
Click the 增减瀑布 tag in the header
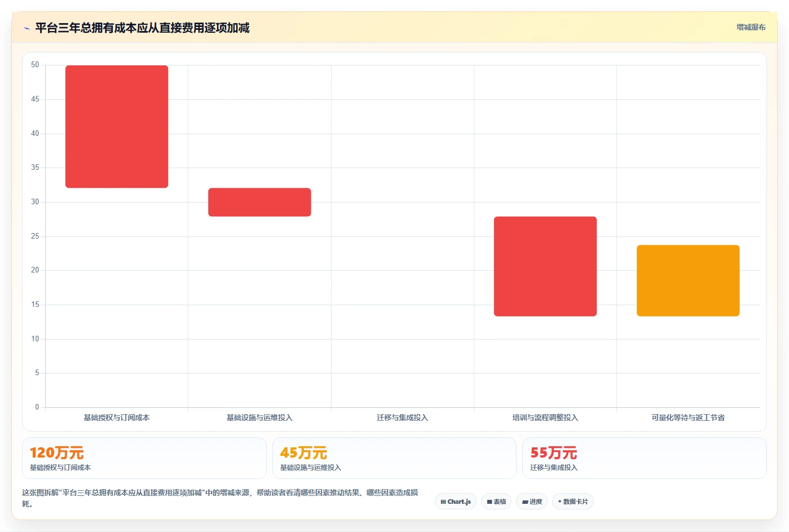[751, 27]
